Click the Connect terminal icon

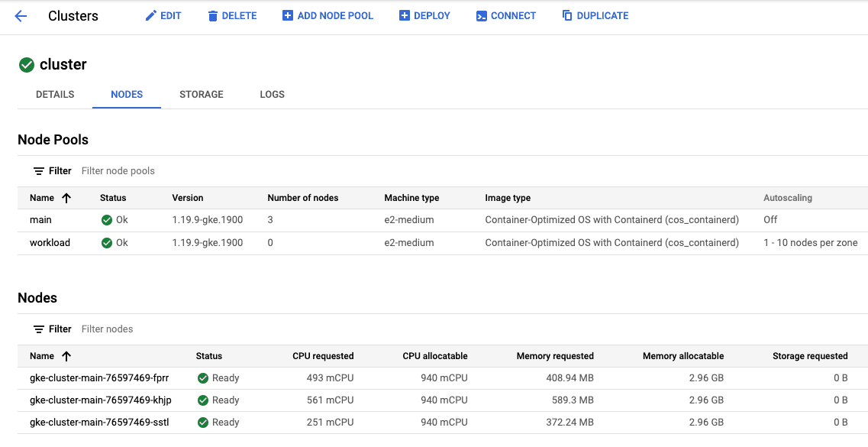point(482,16)
